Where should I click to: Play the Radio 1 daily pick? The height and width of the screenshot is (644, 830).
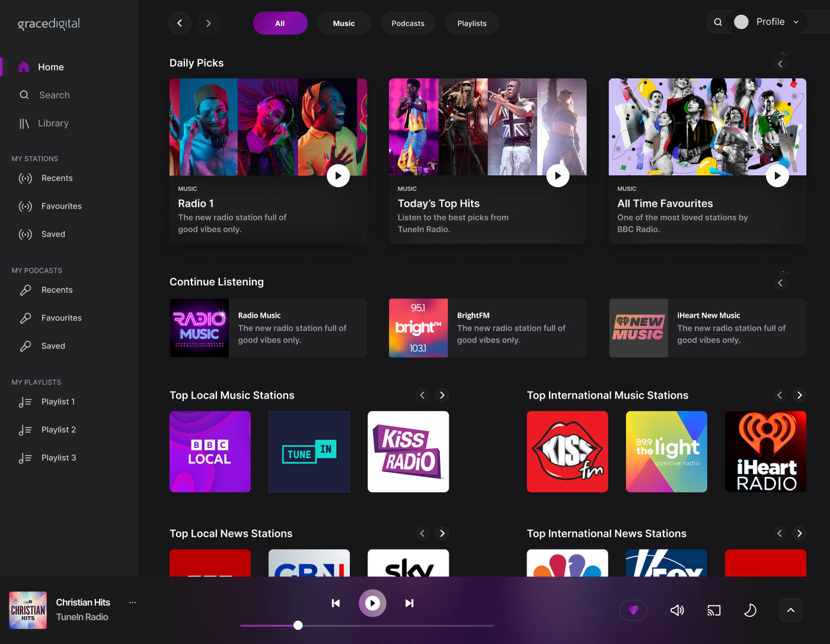[x=338, y=175]
